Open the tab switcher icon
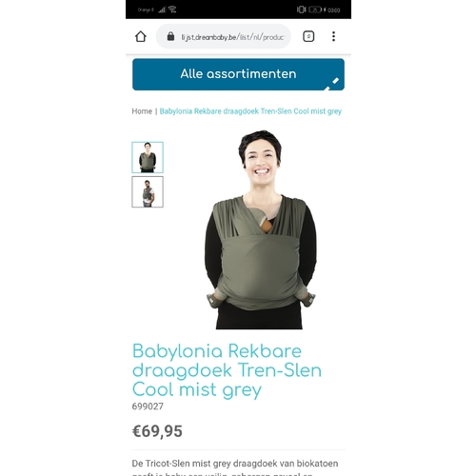 click(x=308, y=36)
